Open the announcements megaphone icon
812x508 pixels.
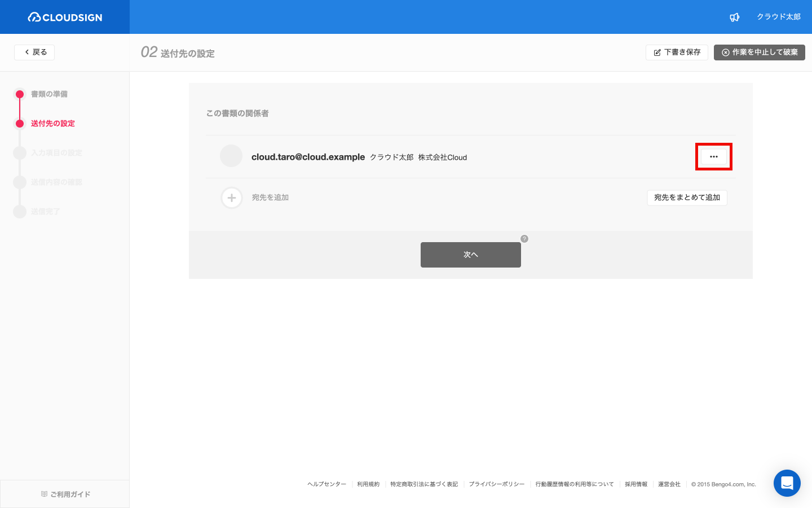pyautogui.click(x=734, y=17)
